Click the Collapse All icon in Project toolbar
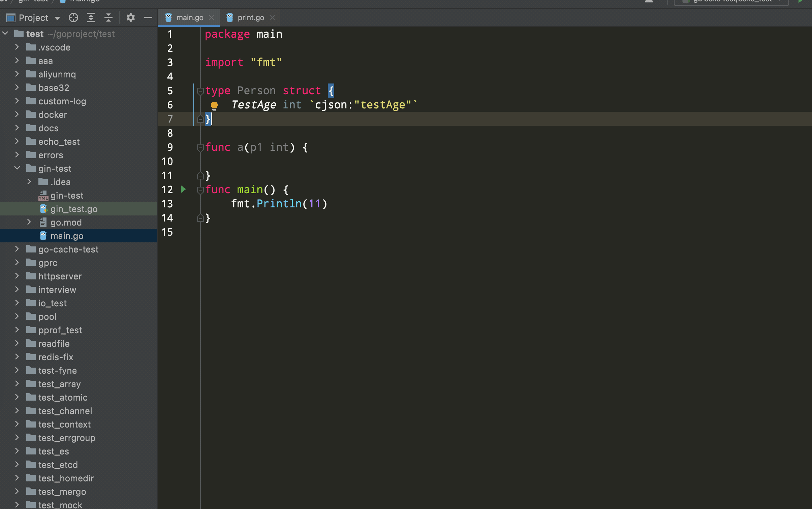 click(108, 18)
